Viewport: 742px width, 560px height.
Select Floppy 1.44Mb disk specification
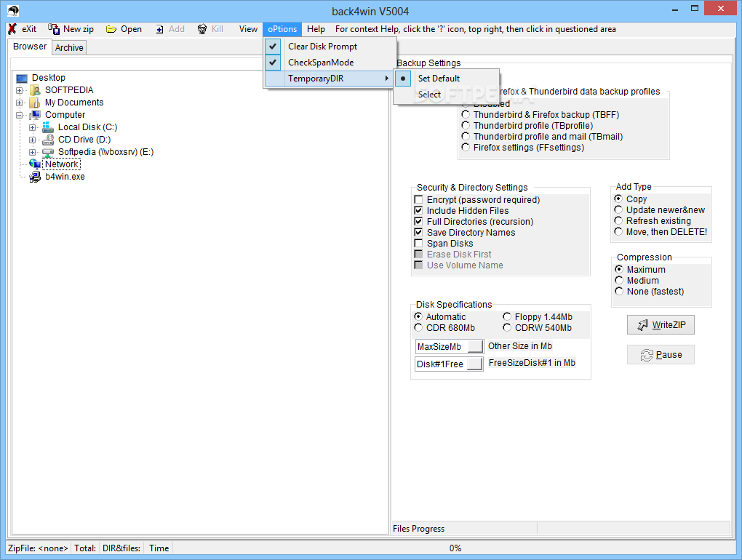(507, 316)
